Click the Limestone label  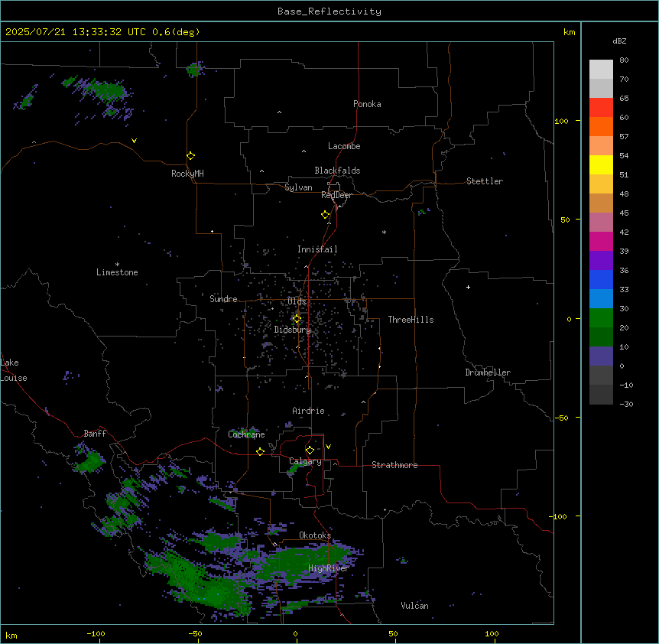[x=117, y=272]
